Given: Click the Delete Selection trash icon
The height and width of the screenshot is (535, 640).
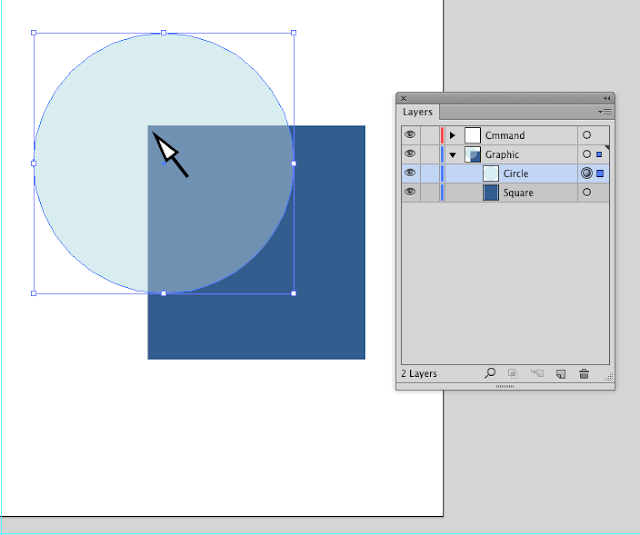Looking at the screenshot, I should (x=584, y=373).
